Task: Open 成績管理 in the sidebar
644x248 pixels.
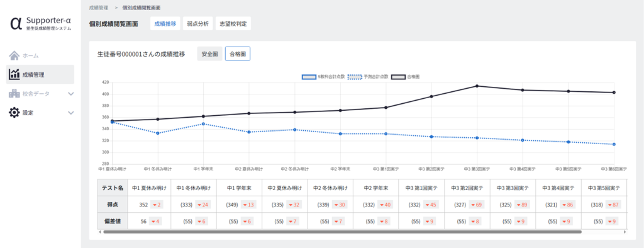Action: [40, 74]
